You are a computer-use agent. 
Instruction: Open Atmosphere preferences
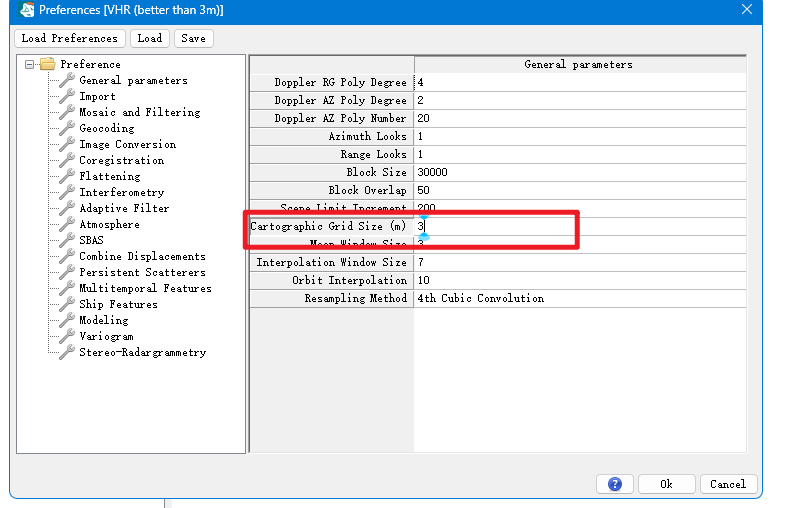(110, 224)
